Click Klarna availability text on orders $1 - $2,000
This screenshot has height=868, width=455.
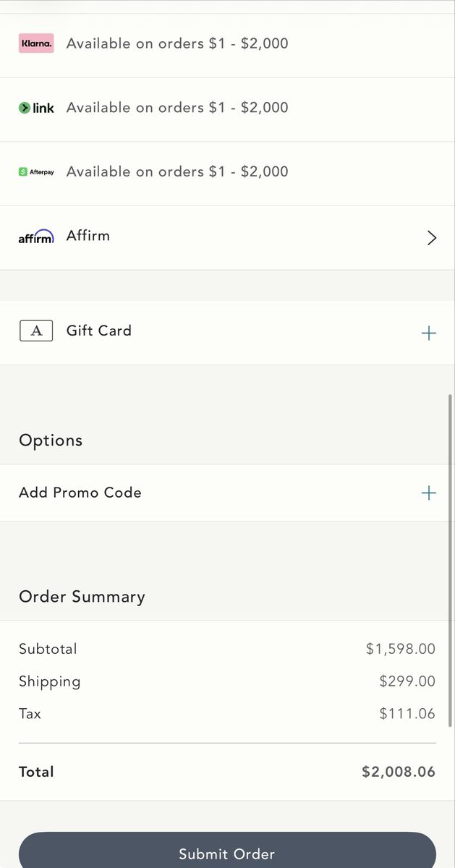click(x=177, y=43)
